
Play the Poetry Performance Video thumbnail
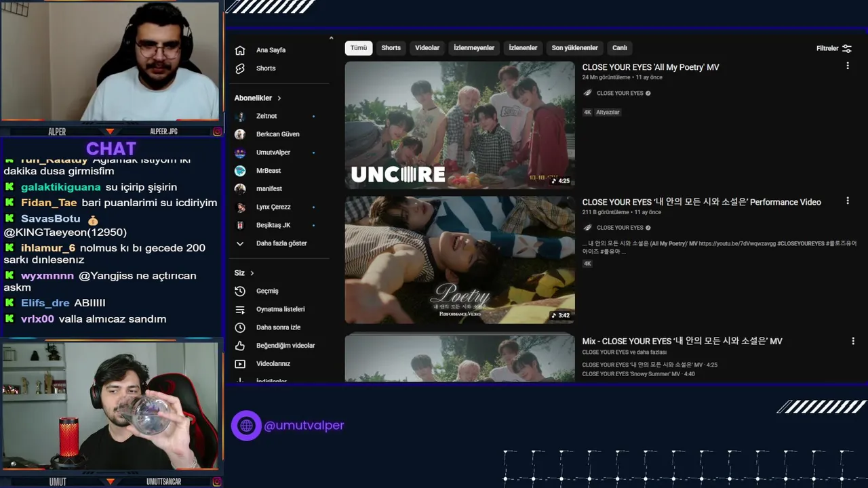[x=460, y=260]
